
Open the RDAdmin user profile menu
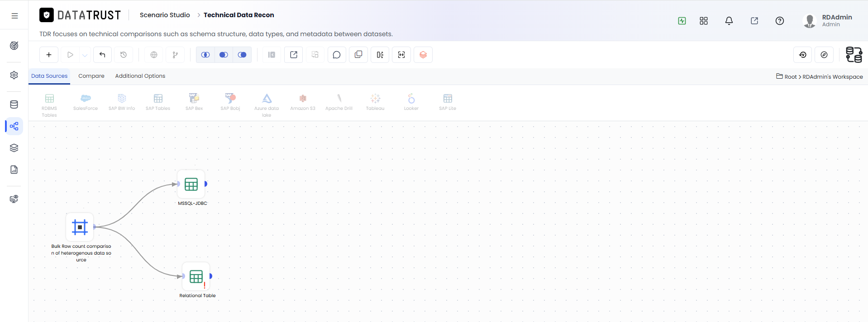pos(828,20)
